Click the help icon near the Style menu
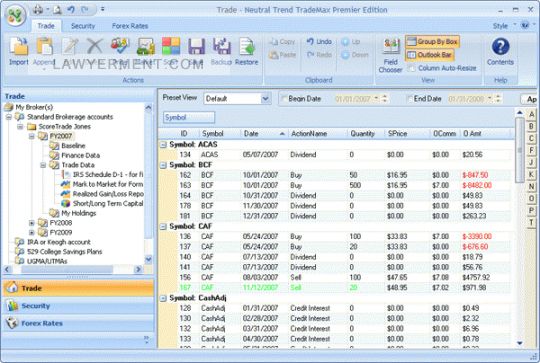 [525, 25]
